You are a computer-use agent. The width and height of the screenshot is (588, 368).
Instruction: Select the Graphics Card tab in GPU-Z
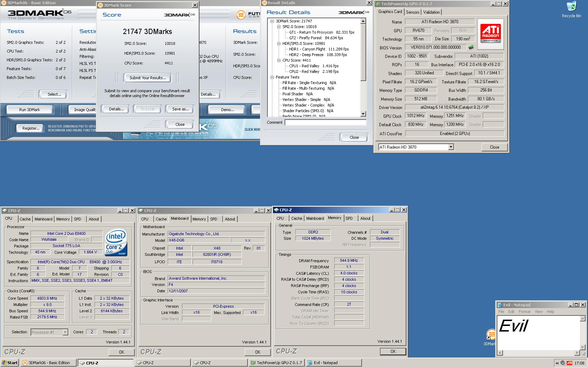click(390, 12)
